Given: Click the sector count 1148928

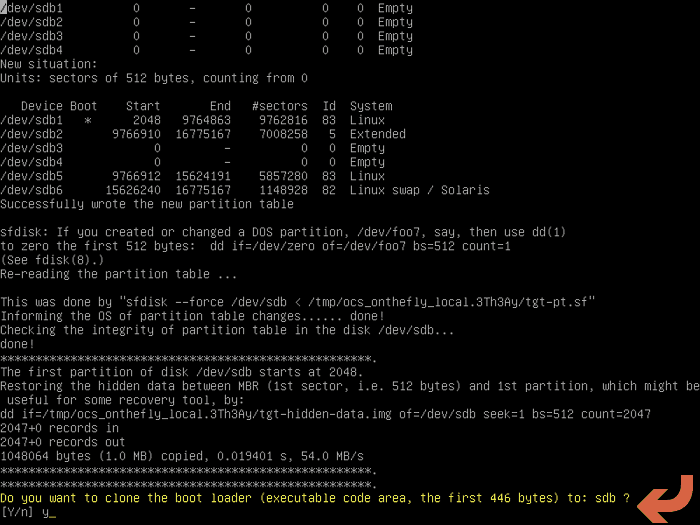Looking at the screenshot, I should pos(283,190).
